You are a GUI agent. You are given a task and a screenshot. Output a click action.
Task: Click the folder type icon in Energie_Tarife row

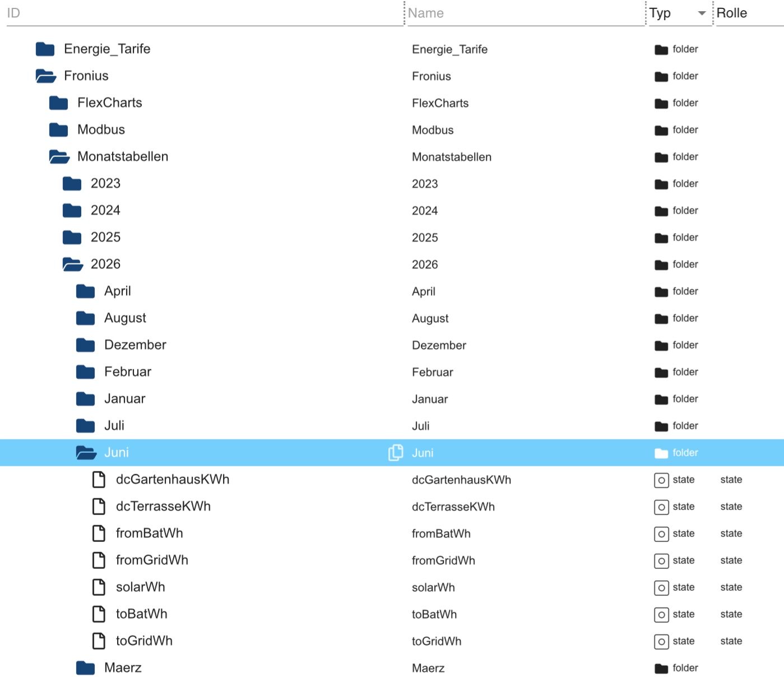tap(661, 49)
